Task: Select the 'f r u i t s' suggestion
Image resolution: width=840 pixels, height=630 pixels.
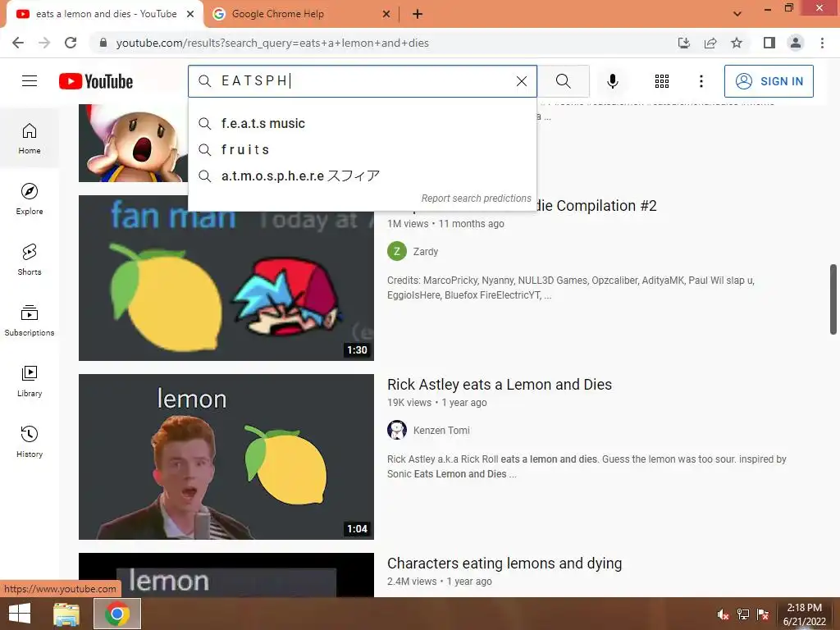Action: tap(363, 149)
